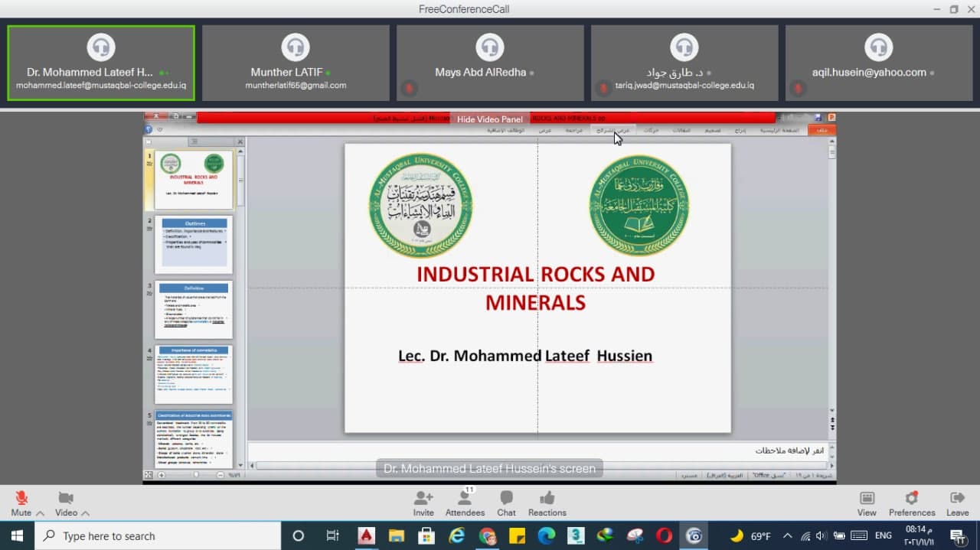Select Dr. Mohammed Lateef participant tile
980x550 pixels.
(x=101, y=63)
